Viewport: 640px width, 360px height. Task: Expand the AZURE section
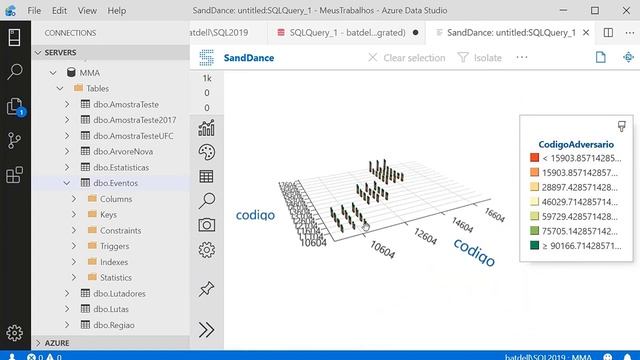pyautogui.click(x=38, y=343)
